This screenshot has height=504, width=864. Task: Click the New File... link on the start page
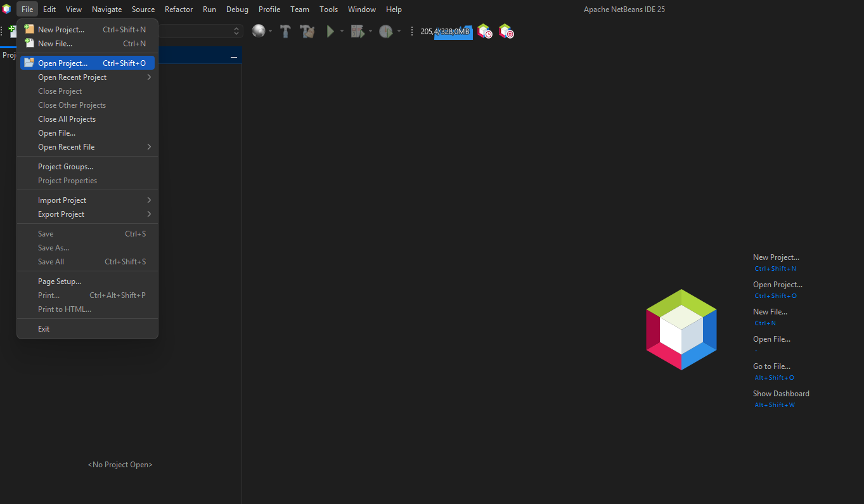point(770,312)
